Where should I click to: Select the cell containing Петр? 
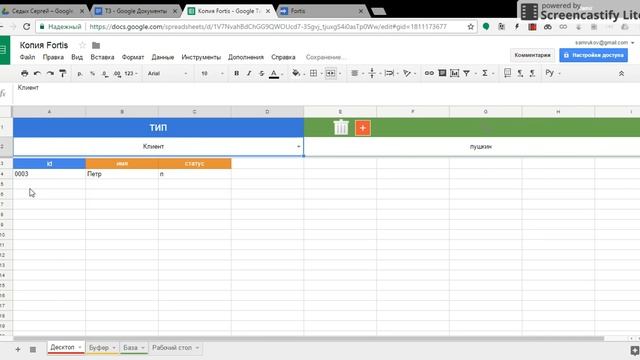point(122,174)
